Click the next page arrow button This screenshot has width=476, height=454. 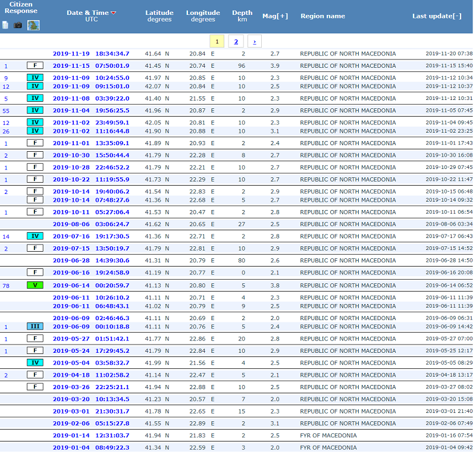point(255,41)
